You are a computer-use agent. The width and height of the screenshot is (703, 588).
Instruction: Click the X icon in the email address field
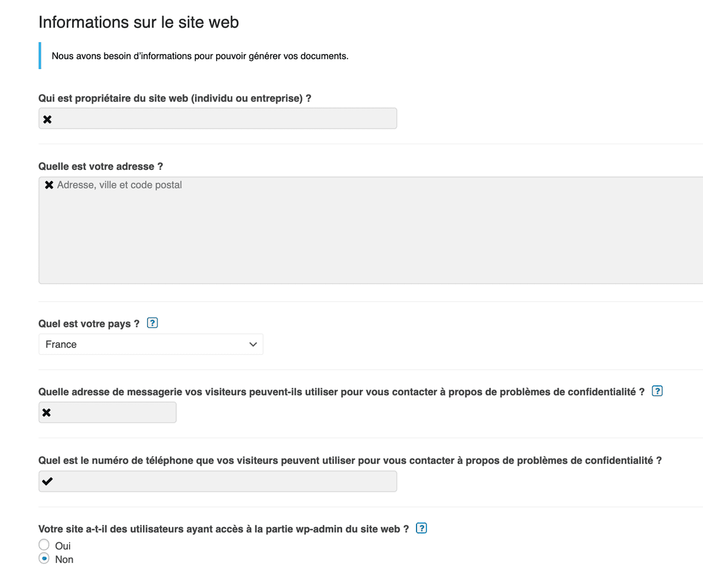(x=47, y=412)
